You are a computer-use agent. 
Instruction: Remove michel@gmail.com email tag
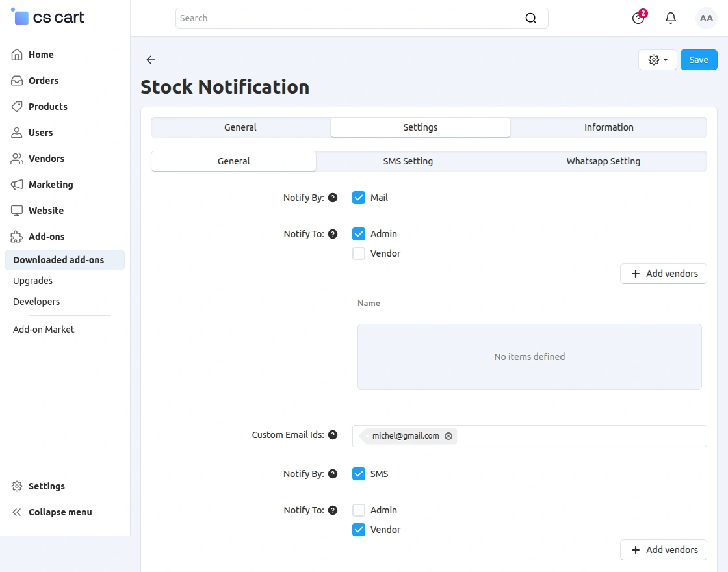(448, 436)
